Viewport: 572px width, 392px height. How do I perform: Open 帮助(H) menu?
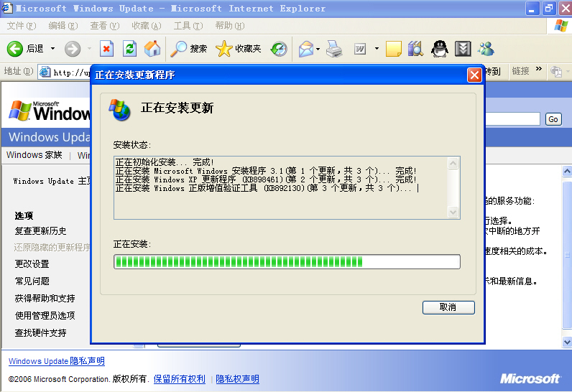coord(229,26)
